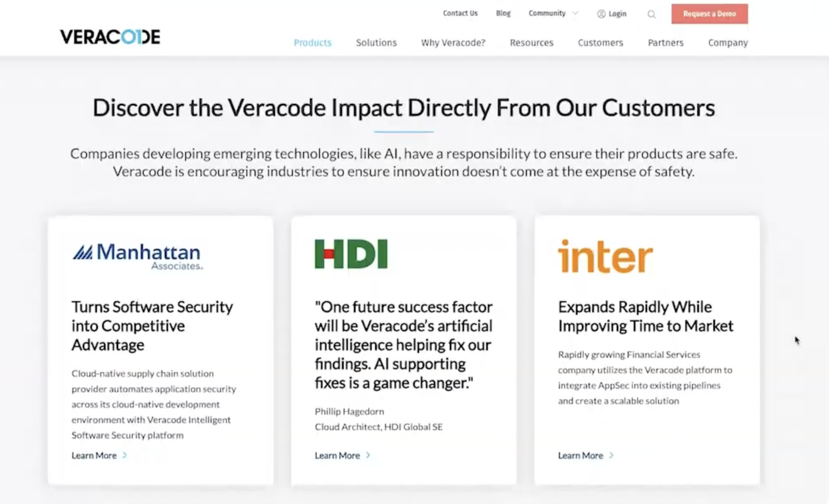Expand the Solutions menu item
This screenshot has height=504, width=829.
[376, 43]
